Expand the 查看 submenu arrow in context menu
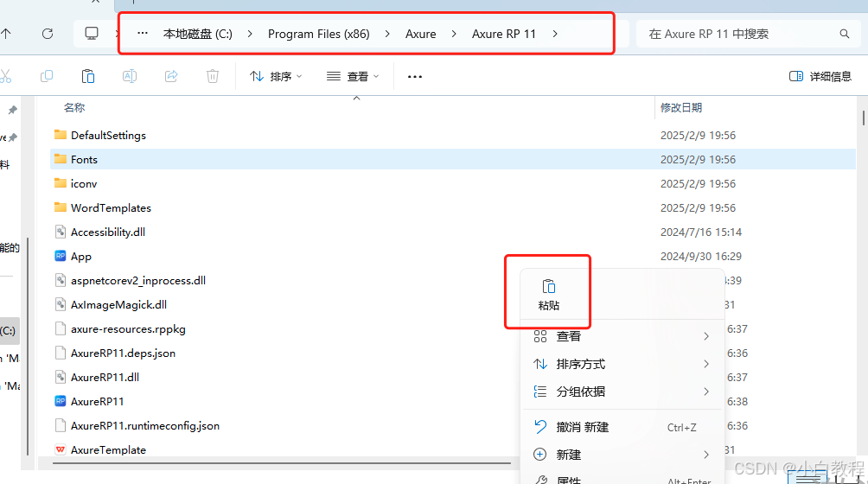Screen dimensions: 868x484 tap(706, 335)
